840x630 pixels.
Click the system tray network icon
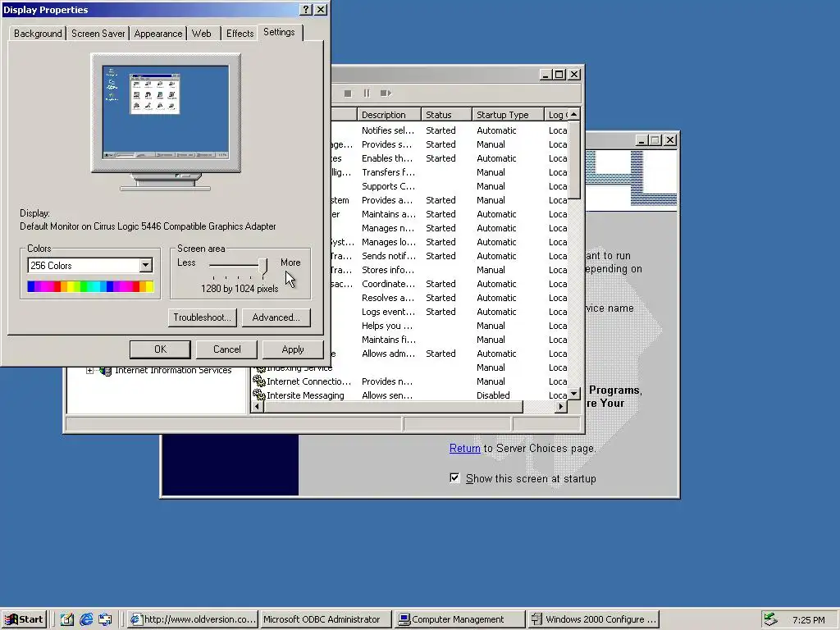coord(770,619)
